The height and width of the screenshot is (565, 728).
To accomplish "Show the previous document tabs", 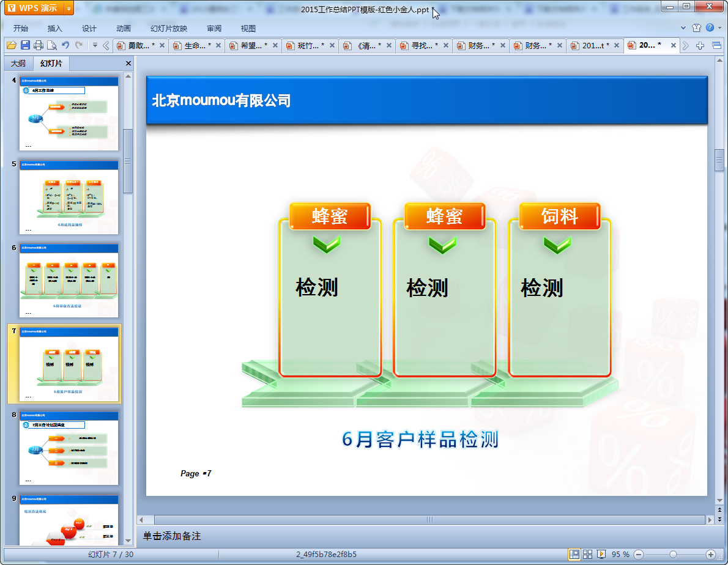I will coord(106,45).
